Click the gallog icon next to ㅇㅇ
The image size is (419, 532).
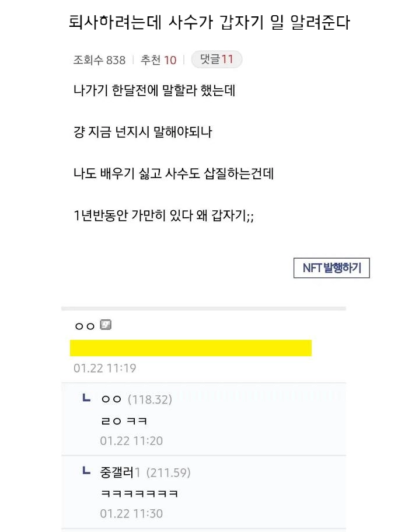(x=106, y=325)
